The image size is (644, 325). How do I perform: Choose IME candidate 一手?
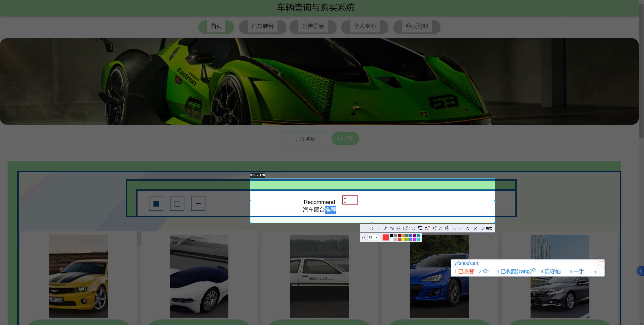(x=577, y=272)
